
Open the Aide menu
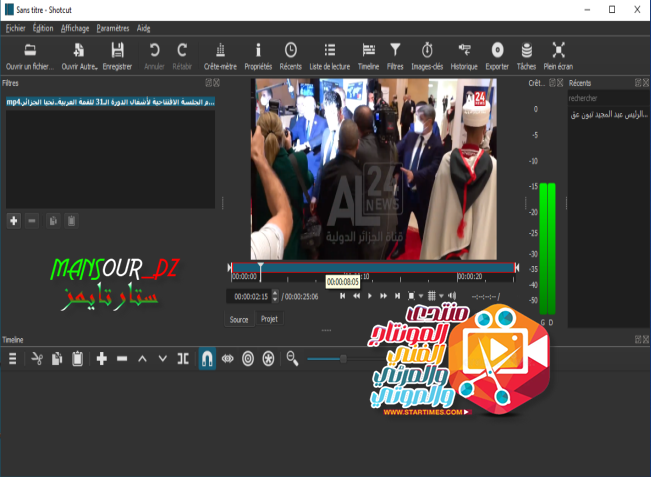pos(144,28)
